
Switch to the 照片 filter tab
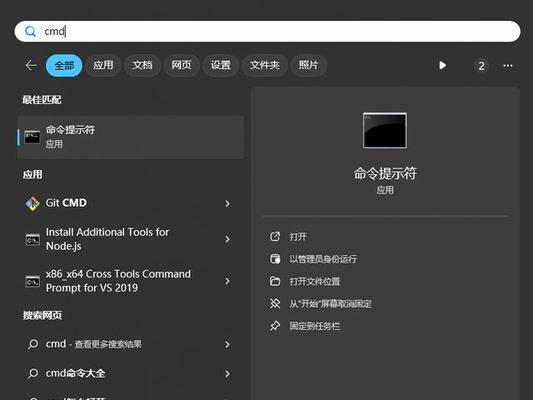coord(308,65)
